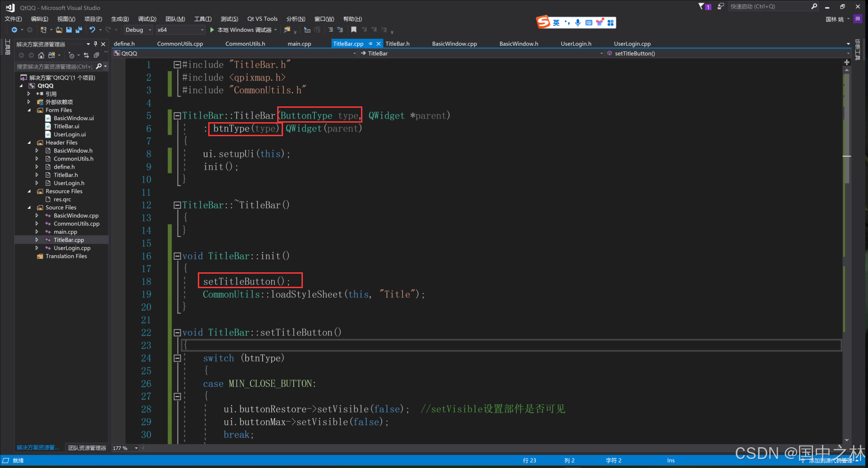Select the Translation Files folder

pos(66,256)
